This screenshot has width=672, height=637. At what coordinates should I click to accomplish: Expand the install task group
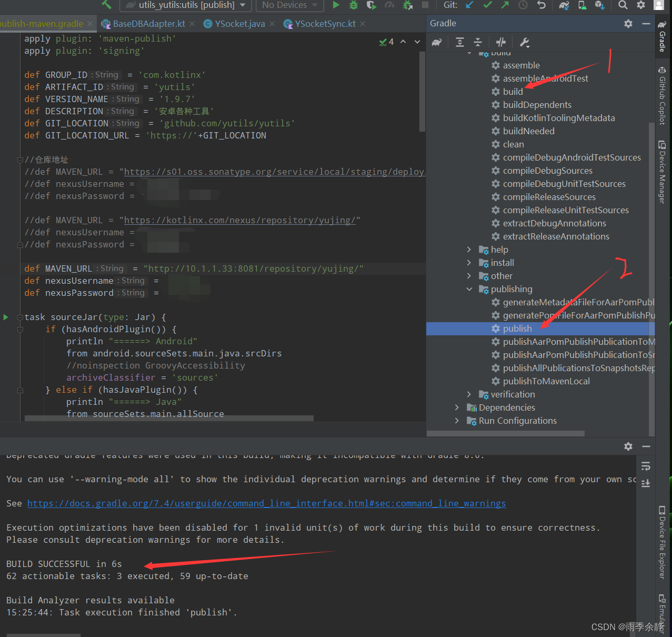[x=469, y=263]
